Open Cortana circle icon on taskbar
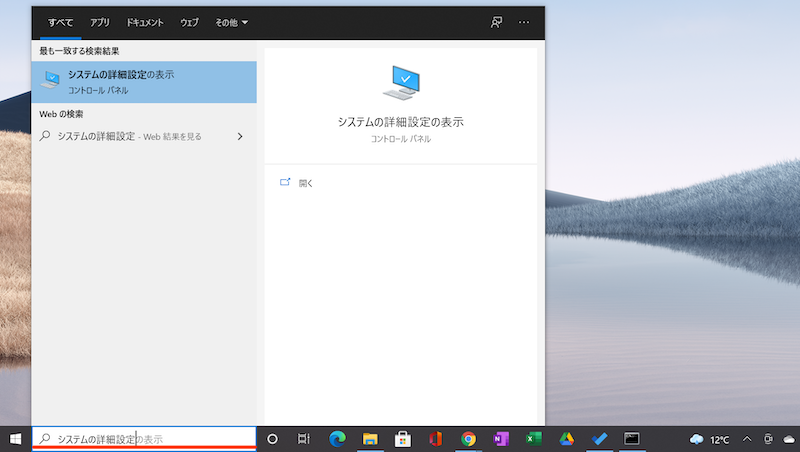Viewport: 800px width, 452px height. pos(272,439)
